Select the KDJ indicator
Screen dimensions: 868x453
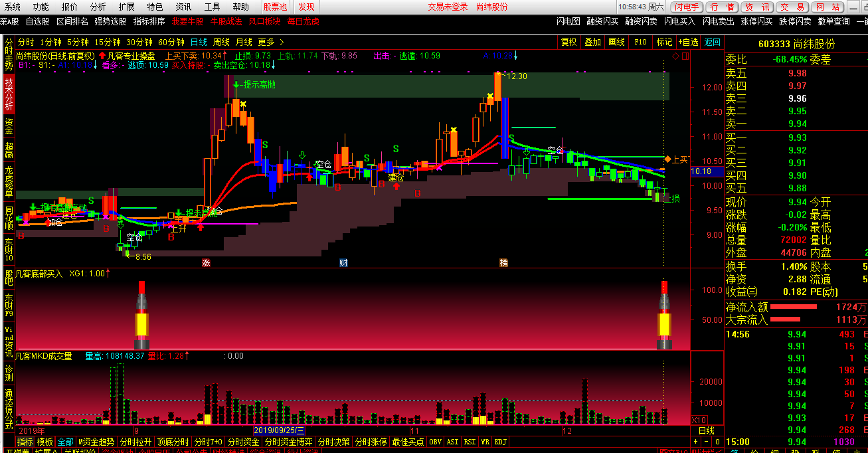500,442
